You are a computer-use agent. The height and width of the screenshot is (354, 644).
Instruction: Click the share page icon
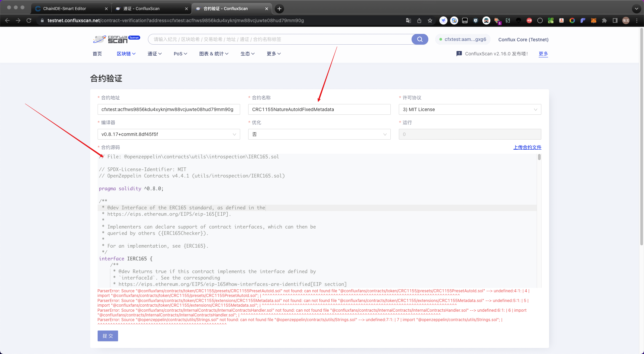[419, 20]
